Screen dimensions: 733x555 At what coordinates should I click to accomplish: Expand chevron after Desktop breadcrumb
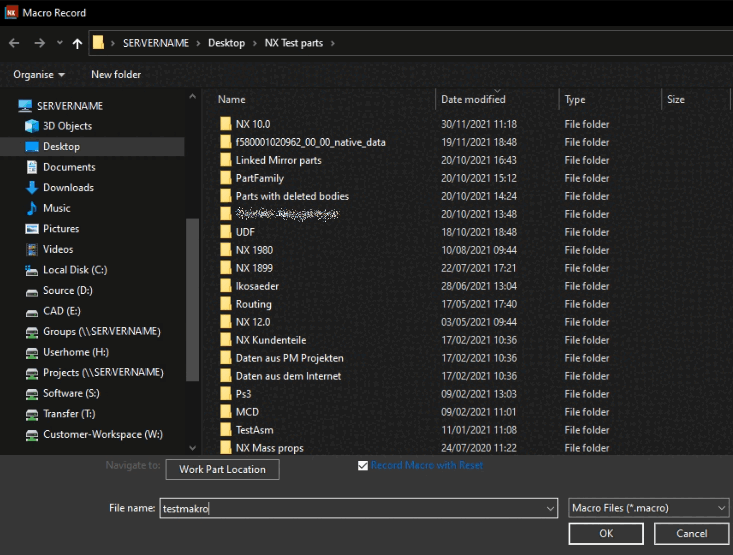tap(255, 43)
